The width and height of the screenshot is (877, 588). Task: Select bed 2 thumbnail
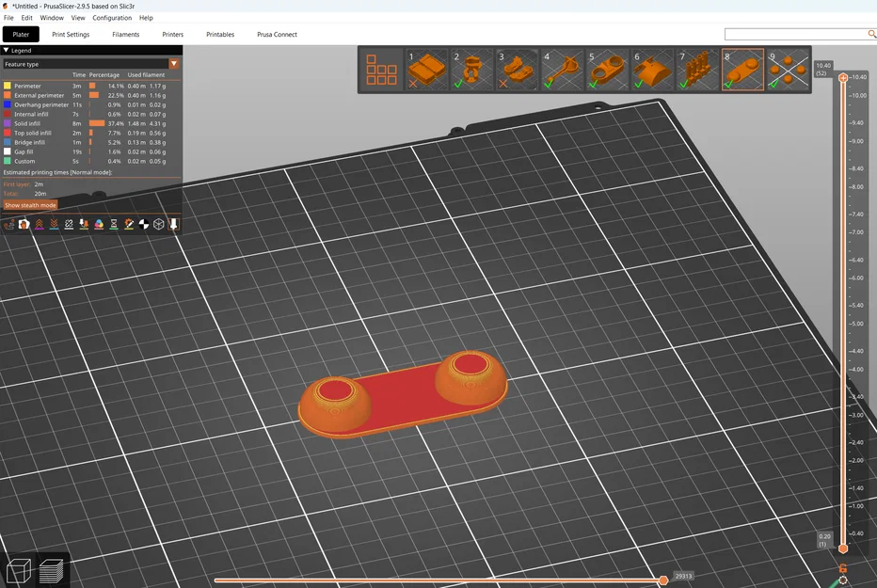[471, 70]
